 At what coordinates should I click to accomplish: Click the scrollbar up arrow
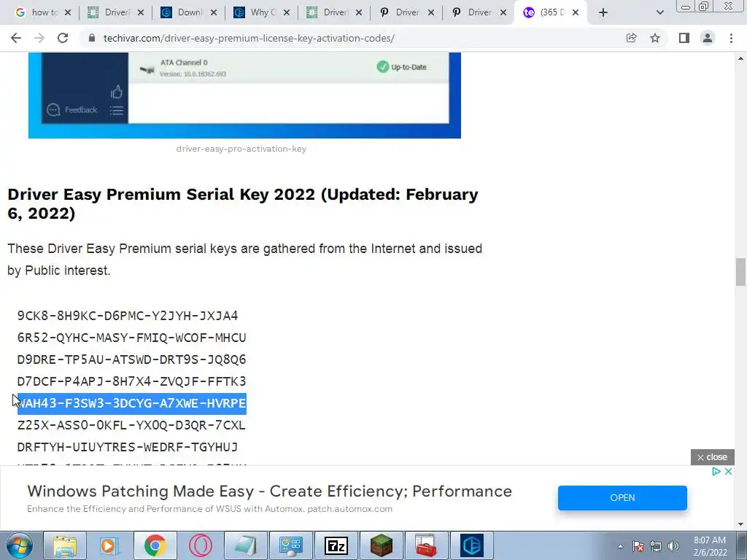(740, 59)
